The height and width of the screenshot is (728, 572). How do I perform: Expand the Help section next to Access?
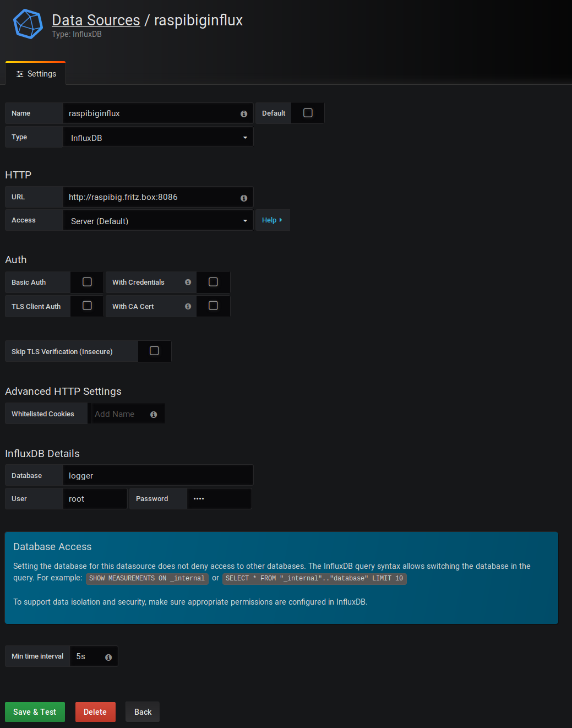coord(272,220)
